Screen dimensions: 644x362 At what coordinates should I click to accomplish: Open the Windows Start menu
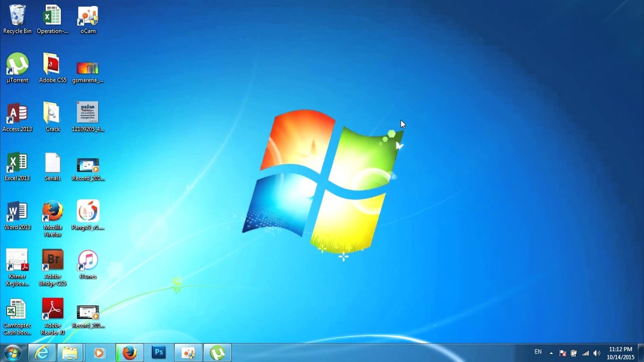(x=12, y=353)
